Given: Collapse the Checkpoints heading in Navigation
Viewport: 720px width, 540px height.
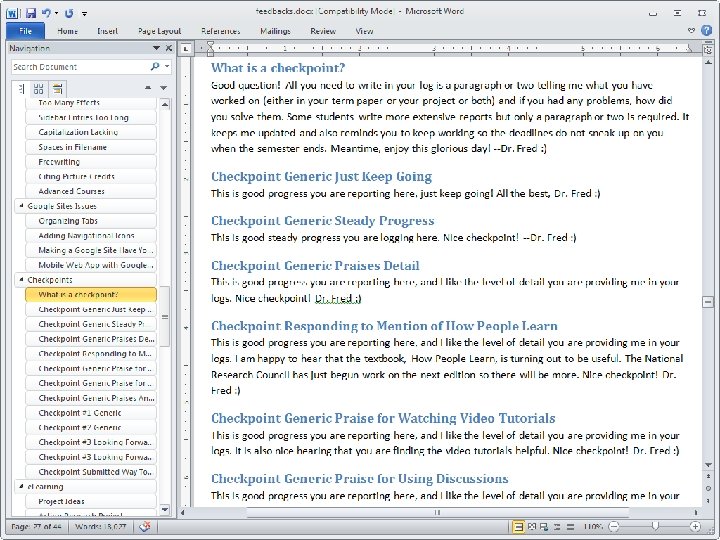Looking at the screenshot, I should pos(21,280).
